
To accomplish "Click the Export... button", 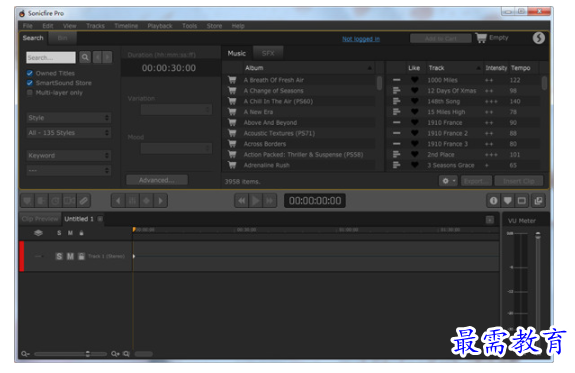I will pyautogui.click(x=476, y=181).
